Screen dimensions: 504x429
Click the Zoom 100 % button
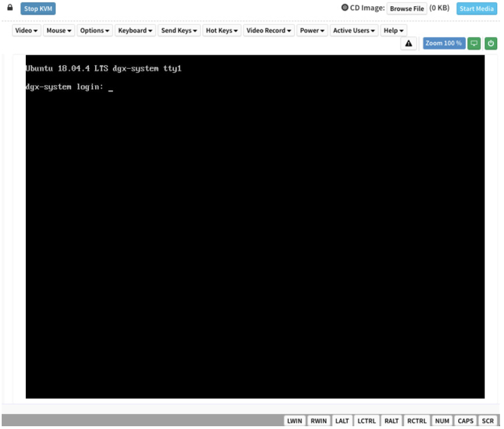[444, 44]
